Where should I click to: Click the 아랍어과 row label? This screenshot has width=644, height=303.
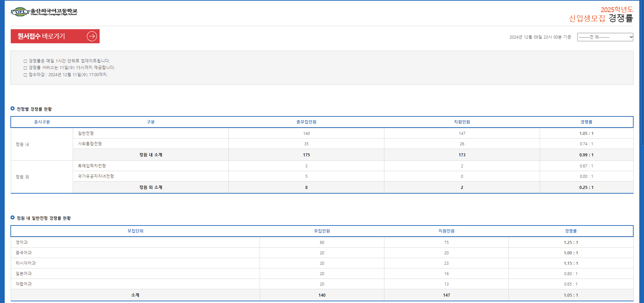(x=24, y=284)
